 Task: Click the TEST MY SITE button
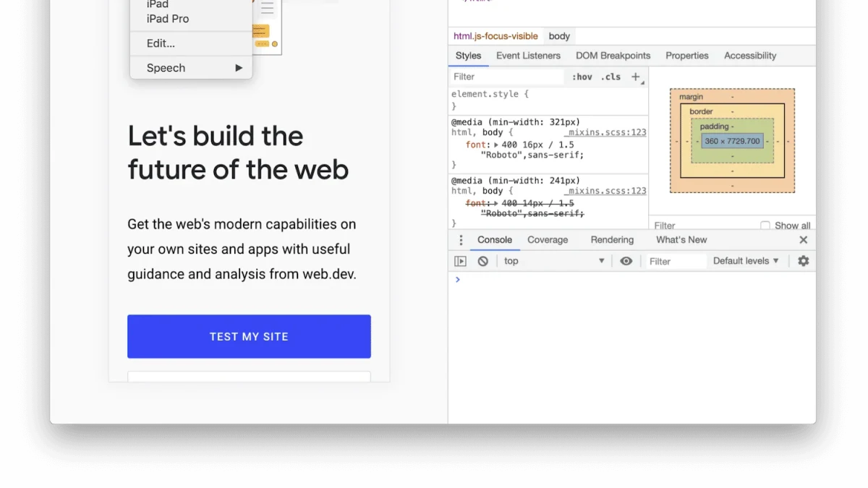tap(249, 336)
